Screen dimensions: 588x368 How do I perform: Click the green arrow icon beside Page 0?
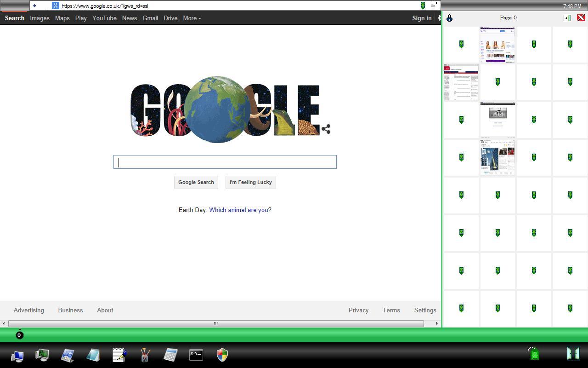(567, 18)
